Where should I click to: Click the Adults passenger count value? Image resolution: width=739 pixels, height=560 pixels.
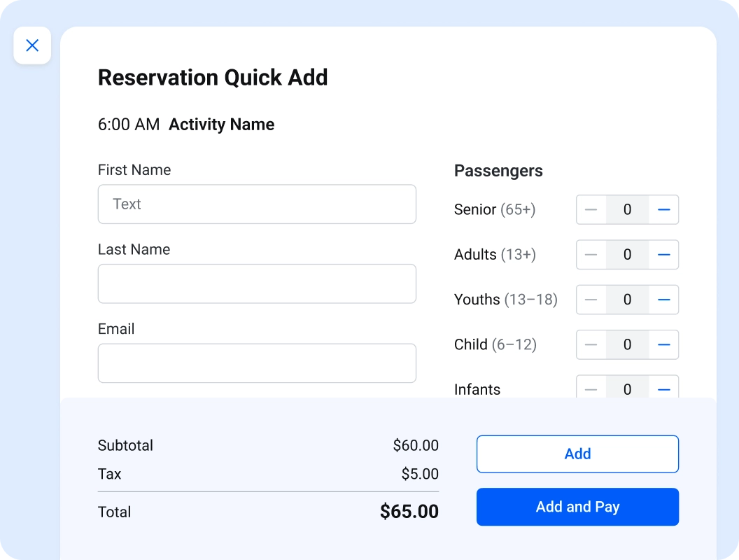(x=627, y=255)
